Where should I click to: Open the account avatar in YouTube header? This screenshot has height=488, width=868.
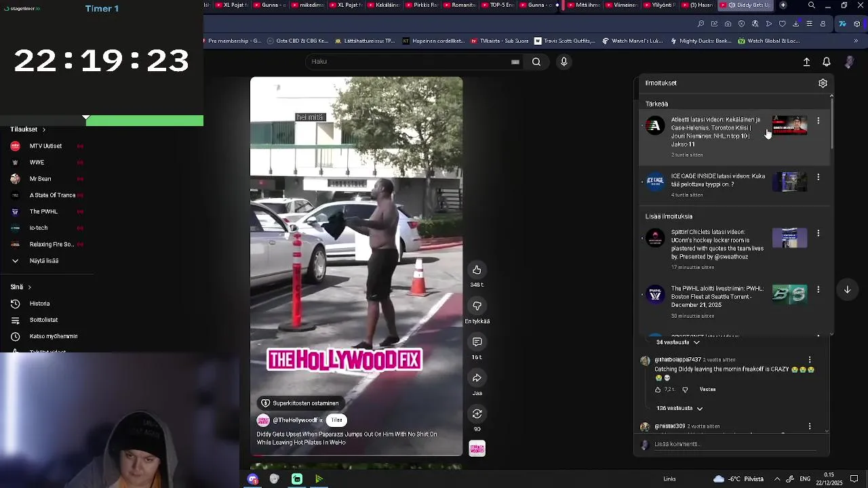tap(849, 62)
